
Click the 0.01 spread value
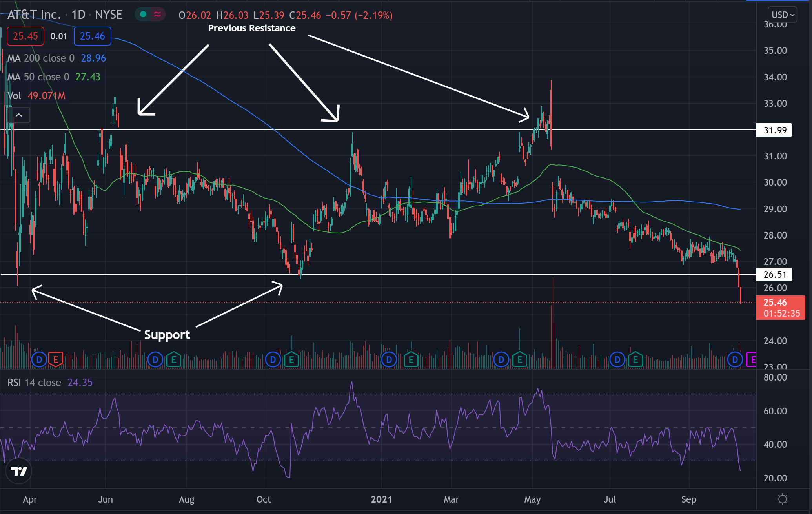pyautogui.click(x=59, y=36)
